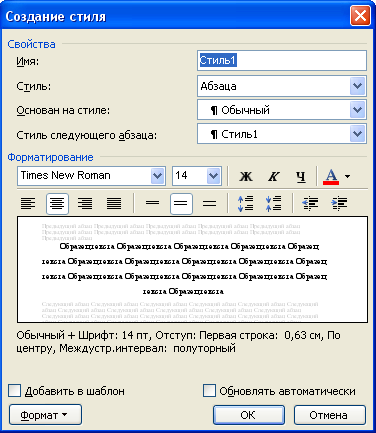Align text right
The image size is (376, 433).
tap(85, 203)
